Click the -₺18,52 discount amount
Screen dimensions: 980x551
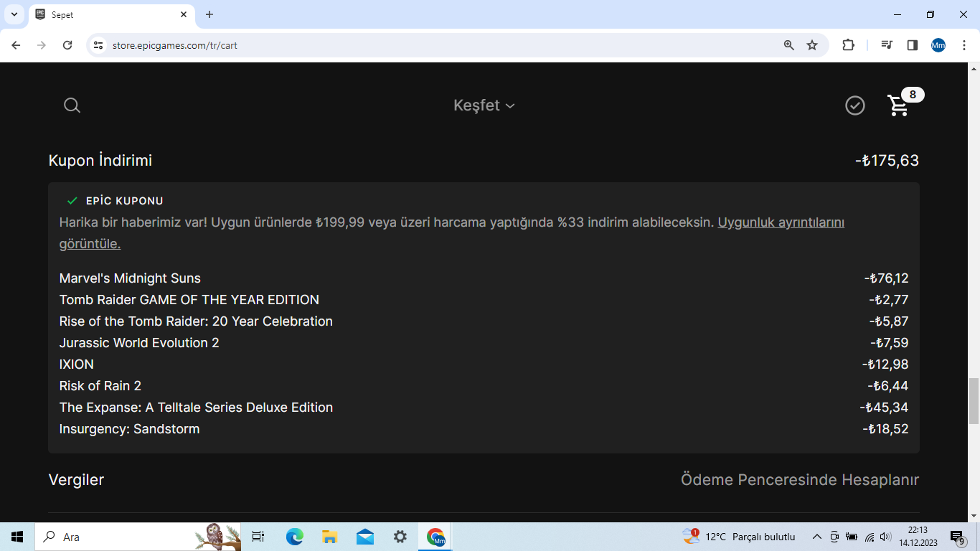pyautogui.click(x=885, y=429)
